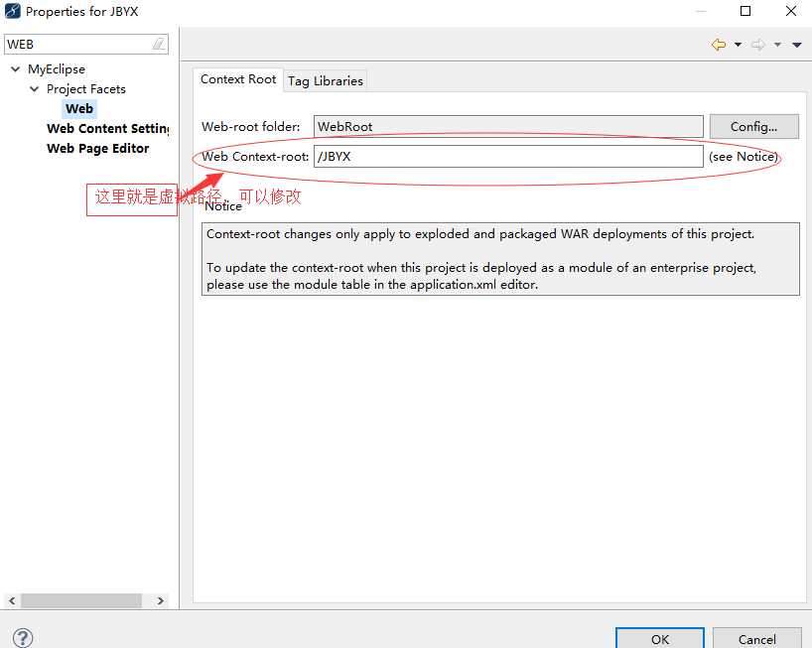Open the help question mark icon
This screenshot has height=648, width=812.
(23, 638)
